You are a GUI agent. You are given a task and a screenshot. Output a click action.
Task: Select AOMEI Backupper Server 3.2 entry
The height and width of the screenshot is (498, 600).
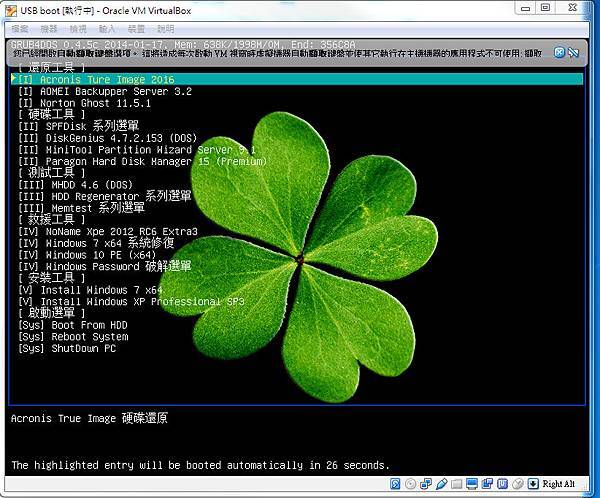105,91
